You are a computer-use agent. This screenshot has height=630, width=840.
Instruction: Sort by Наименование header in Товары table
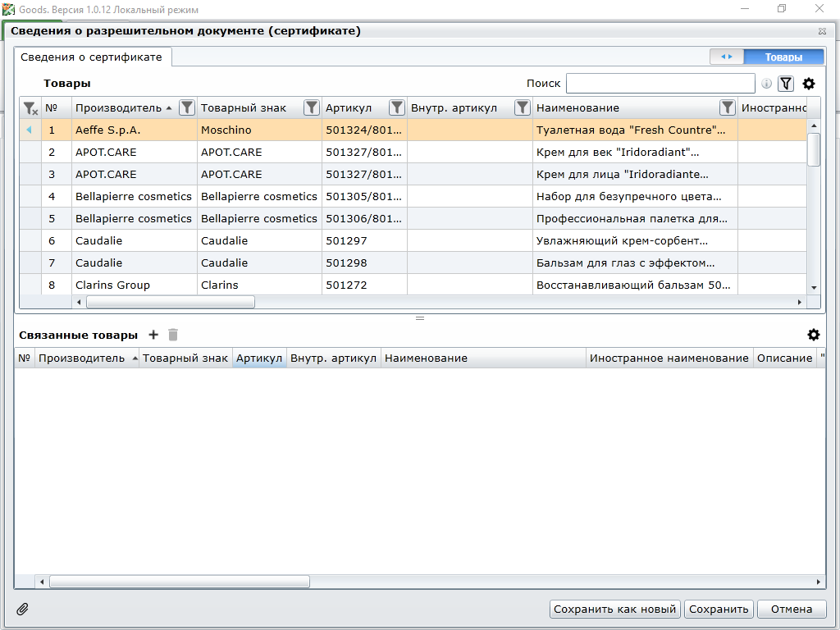pos(577,108)
